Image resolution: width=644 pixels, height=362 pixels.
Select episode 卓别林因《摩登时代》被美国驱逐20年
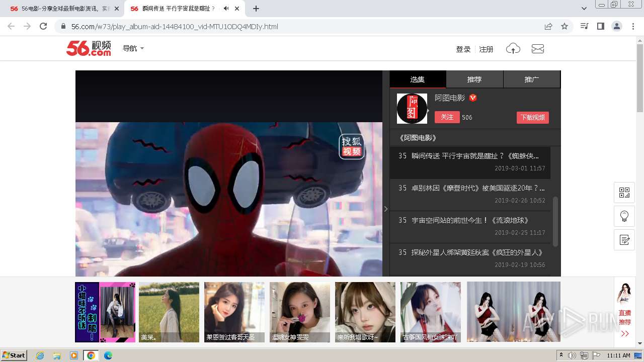point(470,194)
